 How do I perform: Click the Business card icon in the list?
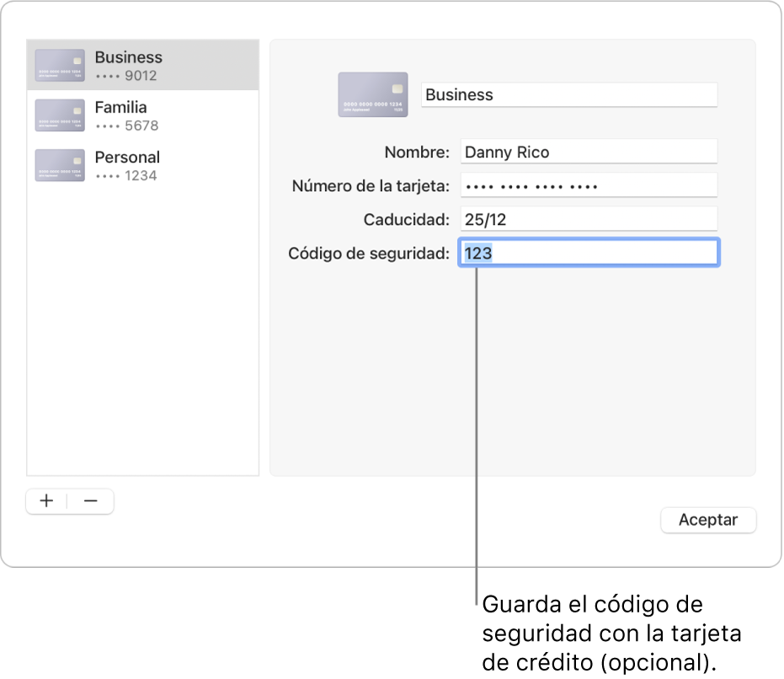(60, 66)
